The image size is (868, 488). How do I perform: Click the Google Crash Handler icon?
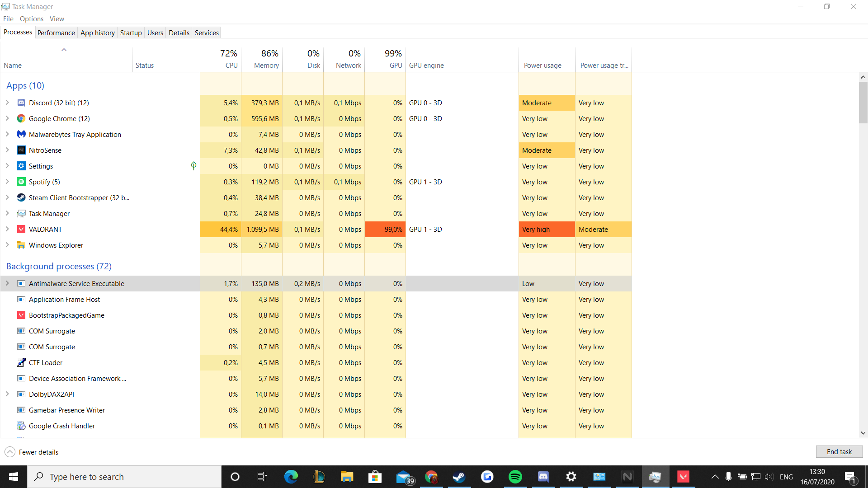pos(21,426)
